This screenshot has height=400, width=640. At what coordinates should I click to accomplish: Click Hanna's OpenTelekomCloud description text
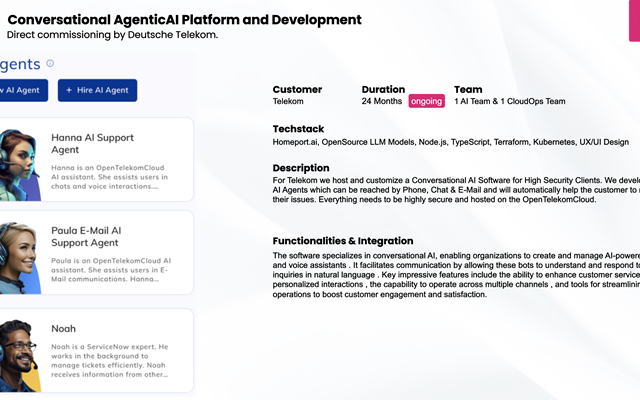tap(109, 177)
